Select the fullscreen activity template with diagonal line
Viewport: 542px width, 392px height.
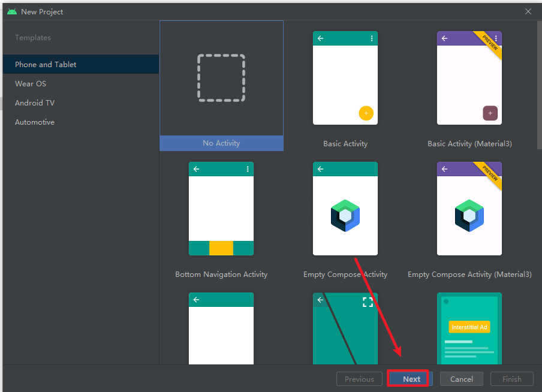[345, 328]
